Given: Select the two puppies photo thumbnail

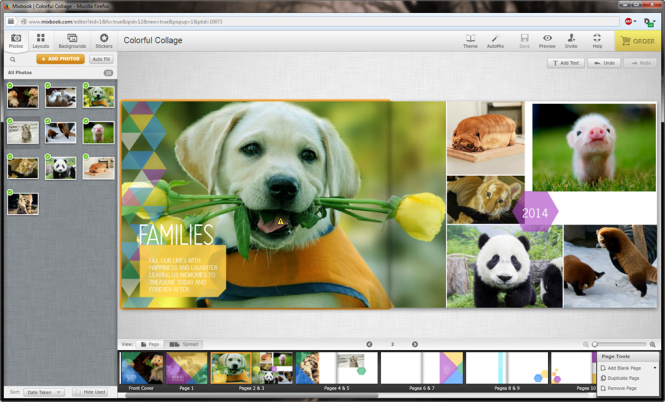Looking at the screenshot, I should coord(23,97).
